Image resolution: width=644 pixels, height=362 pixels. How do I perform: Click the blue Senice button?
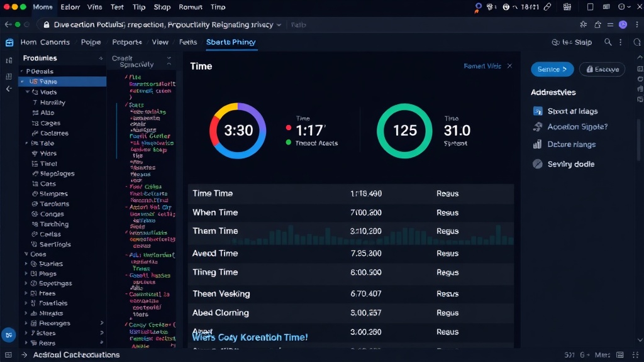click(552, 69)
